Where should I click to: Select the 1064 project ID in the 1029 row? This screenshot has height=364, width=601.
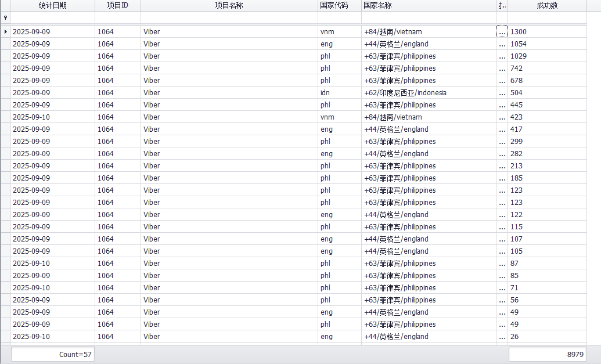coord(118,56)
